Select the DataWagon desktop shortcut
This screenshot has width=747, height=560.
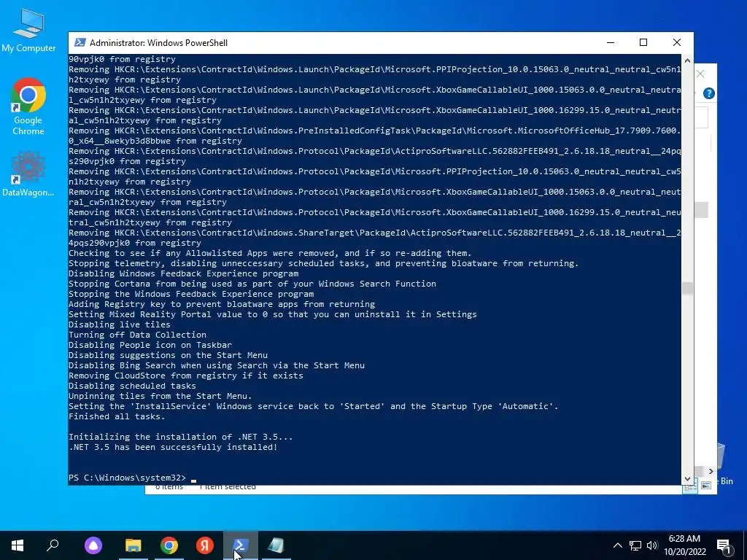coord(28,174)
